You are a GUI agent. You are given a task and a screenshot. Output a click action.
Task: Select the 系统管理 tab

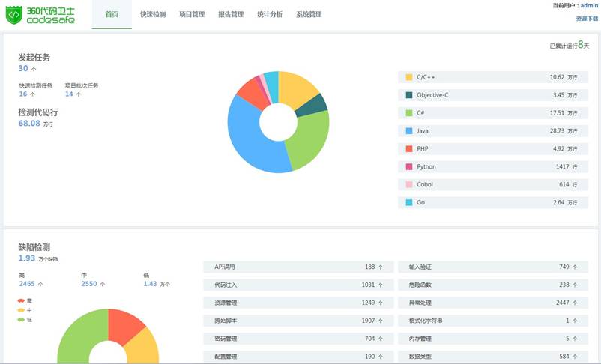coord(309,14)
